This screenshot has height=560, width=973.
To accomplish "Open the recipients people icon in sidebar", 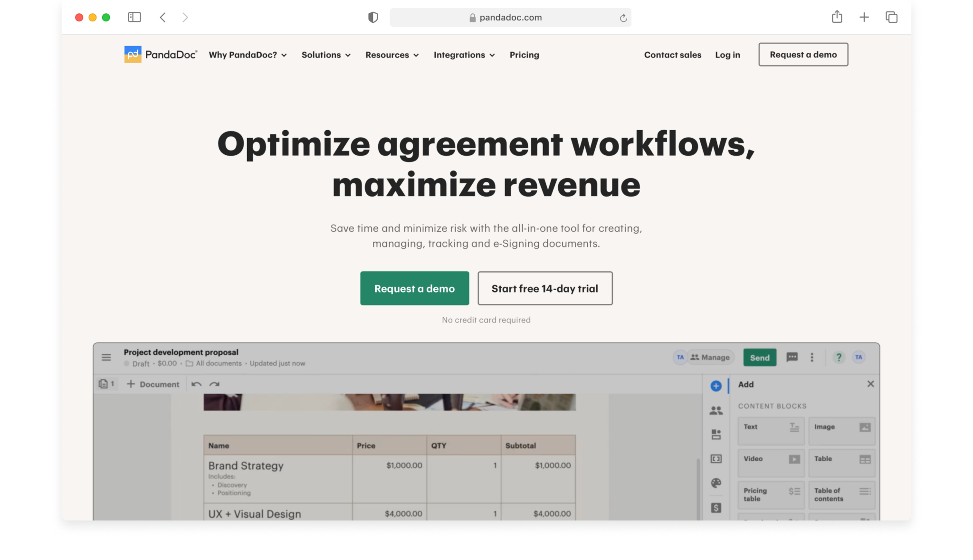I will point(716,410).
